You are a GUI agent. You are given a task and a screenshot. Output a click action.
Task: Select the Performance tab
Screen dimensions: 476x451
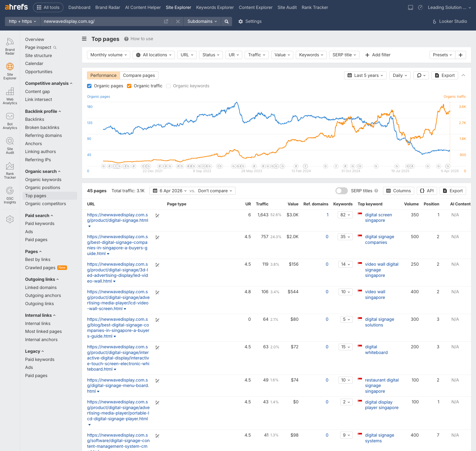click(103, 75)
